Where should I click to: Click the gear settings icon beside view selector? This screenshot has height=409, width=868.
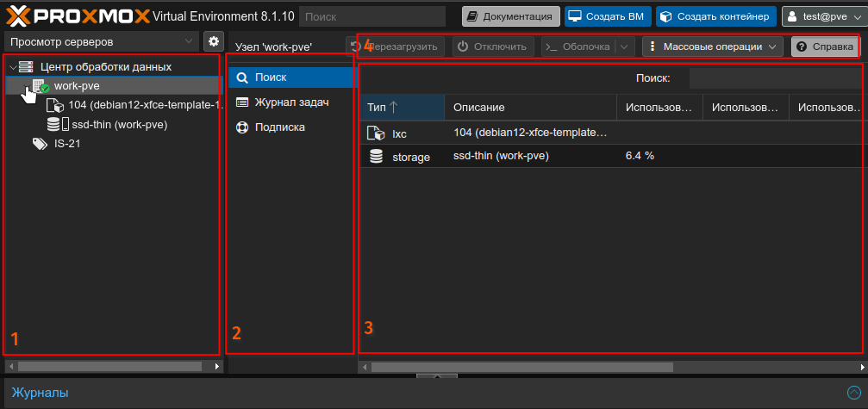tap(213, 41)
